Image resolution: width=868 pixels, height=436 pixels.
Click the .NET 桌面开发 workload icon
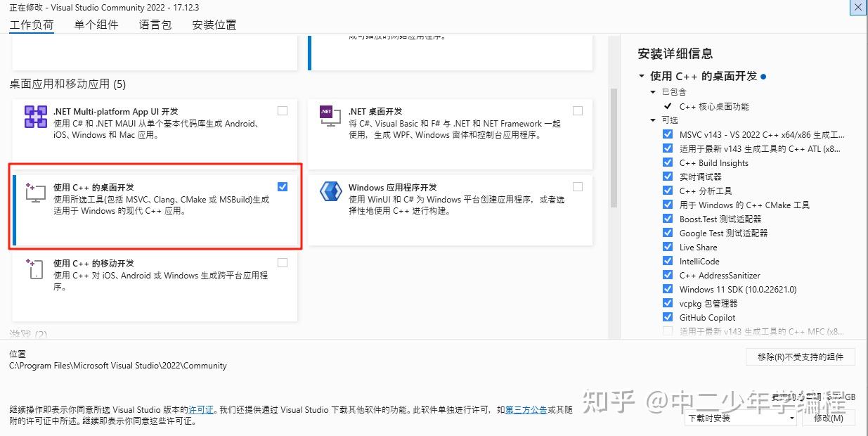(x=330, y=117)
